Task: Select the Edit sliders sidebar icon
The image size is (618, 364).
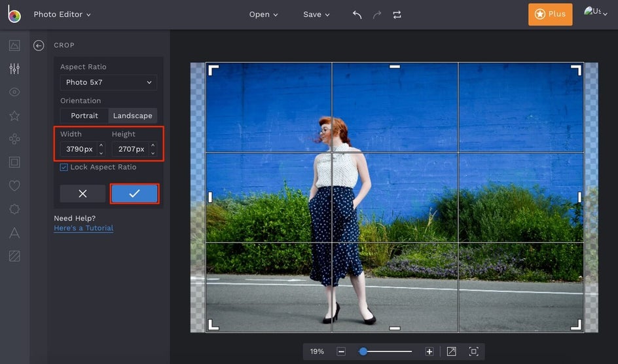Action: coord(14,69)
